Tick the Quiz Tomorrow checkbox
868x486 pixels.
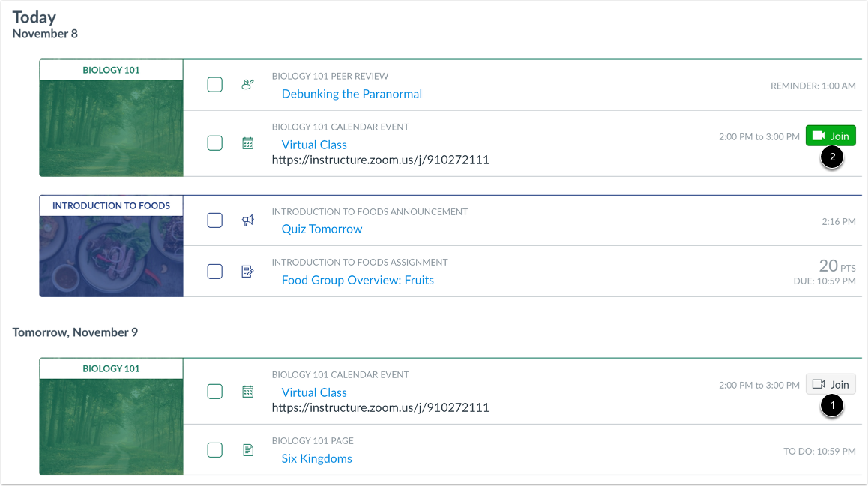click(x=215, y=220)
